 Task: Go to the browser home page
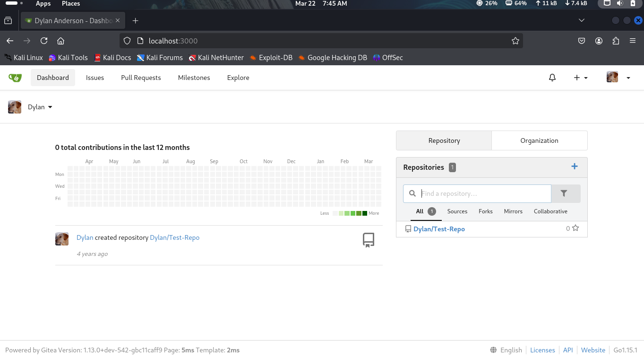[x=60, y=41]
